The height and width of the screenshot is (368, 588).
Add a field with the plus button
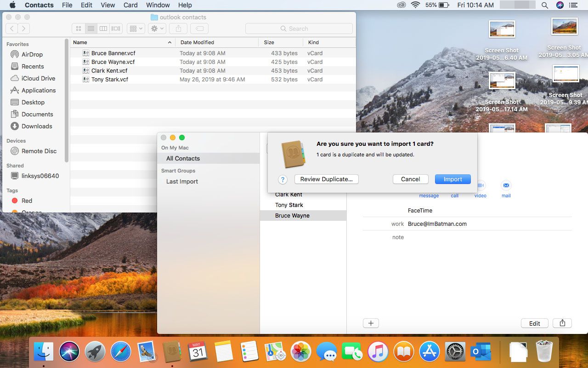(371, 323)
